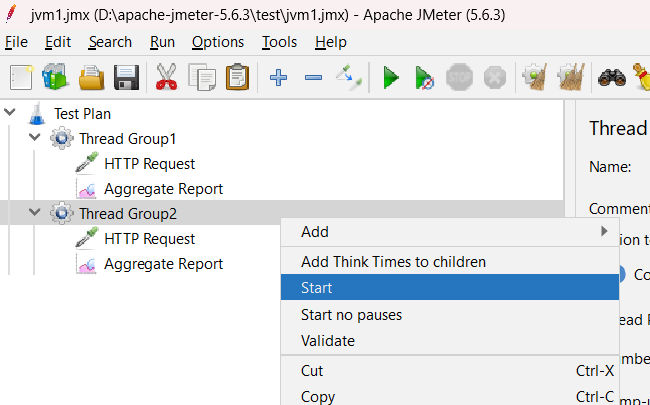Image resolution: width=650 pixels, height=405 pixels.
Task: Click pipette icon of HTTP Request under Thread Group1
Action: pyautogui.click(x=87, y=162)
